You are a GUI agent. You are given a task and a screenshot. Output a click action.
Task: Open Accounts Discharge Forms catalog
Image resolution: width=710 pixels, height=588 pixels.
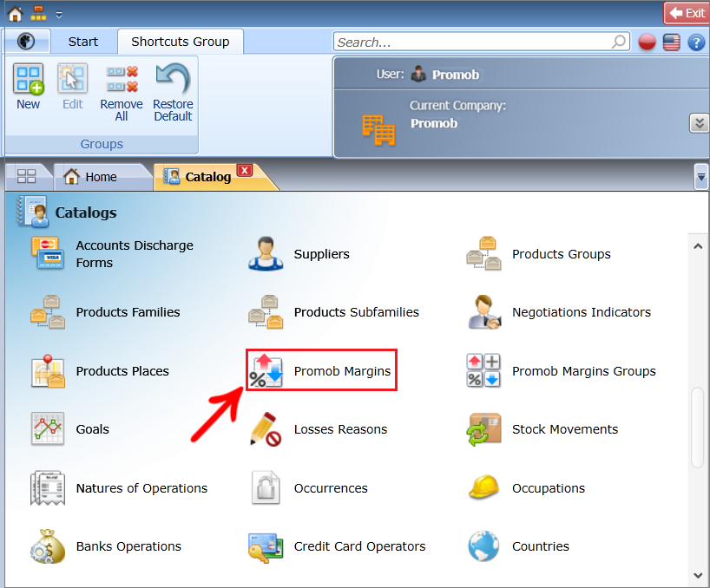113,254
